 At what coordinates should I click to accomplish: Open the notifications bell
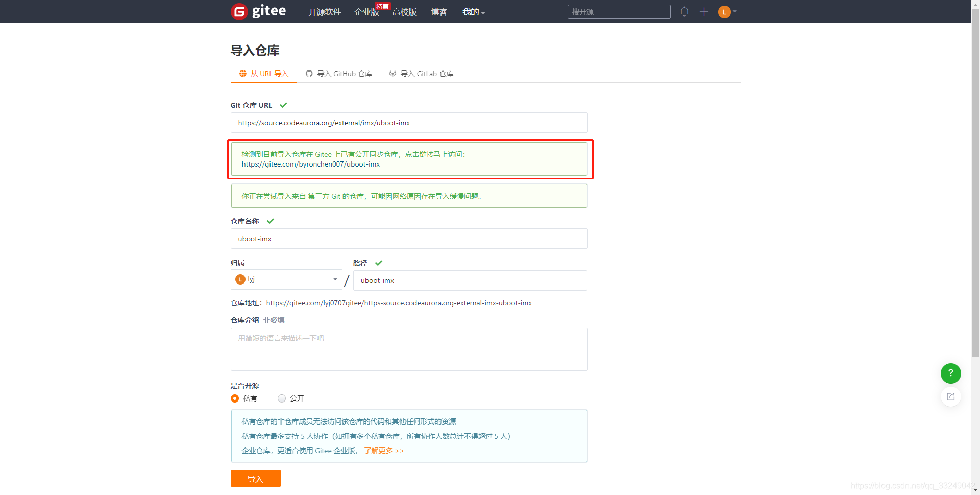(684, 12)
